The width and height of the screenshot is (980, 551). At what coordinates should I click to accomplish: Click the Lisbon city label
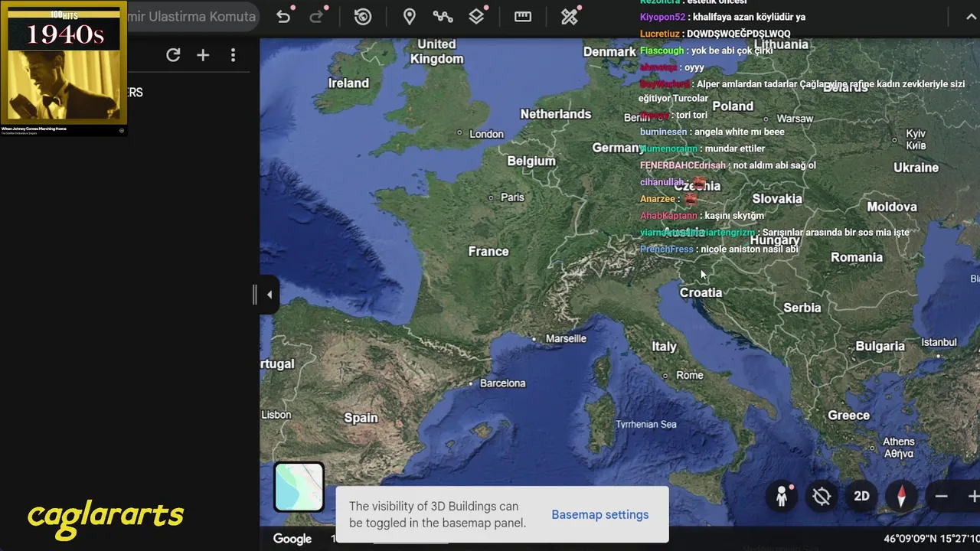tap(276, 415)
